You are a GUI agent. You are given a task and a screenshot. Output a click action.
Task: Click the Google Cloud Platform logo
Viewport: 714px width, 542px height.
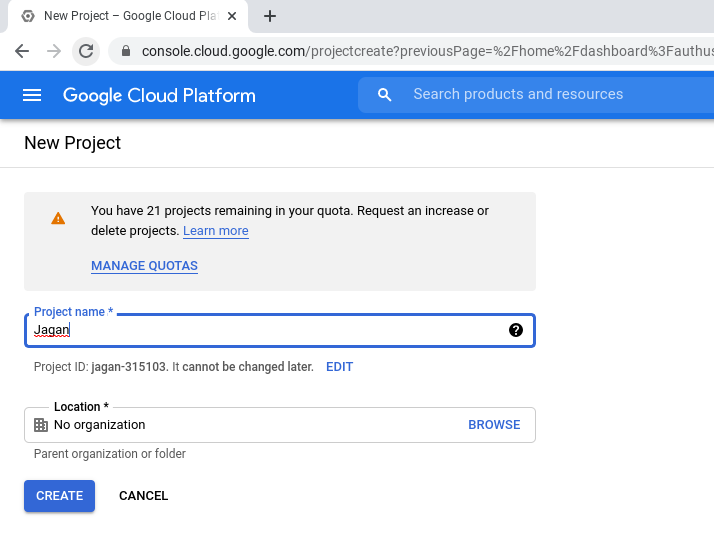[x=159, y=96]
